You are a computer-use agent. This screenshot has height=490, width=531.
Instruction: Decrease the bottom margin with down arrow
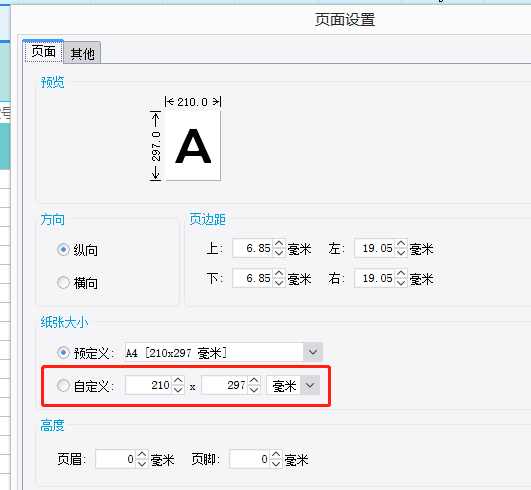click(279, 283)
